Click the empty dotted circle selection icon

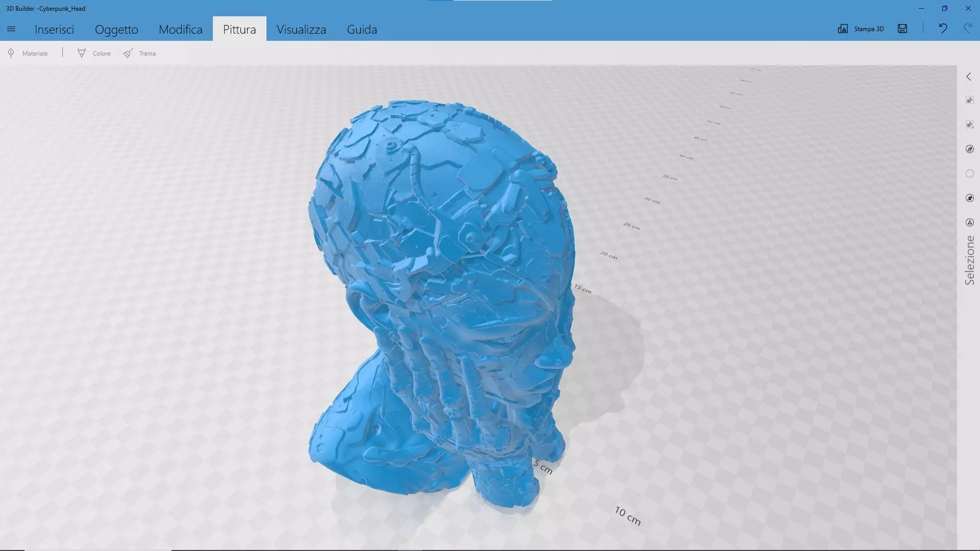pos(970,173)
